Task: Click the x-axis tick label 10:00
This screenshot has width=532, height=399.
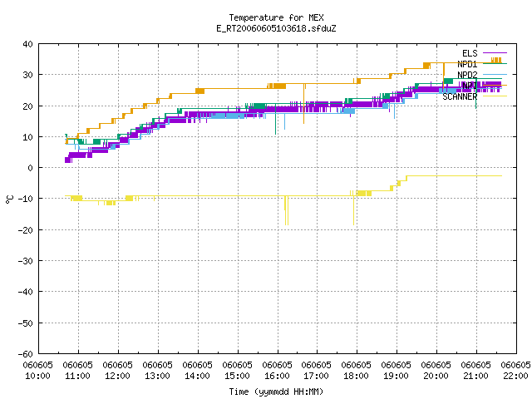Action: (x=38, y=376)
